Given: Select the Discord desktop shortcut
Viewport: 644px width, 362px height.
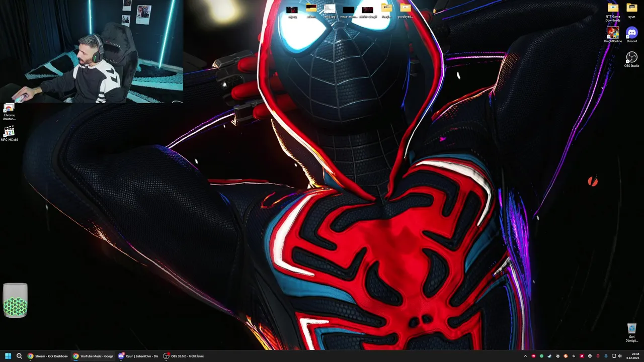Looking at the screenshot, I should click(x=632, y=35).
